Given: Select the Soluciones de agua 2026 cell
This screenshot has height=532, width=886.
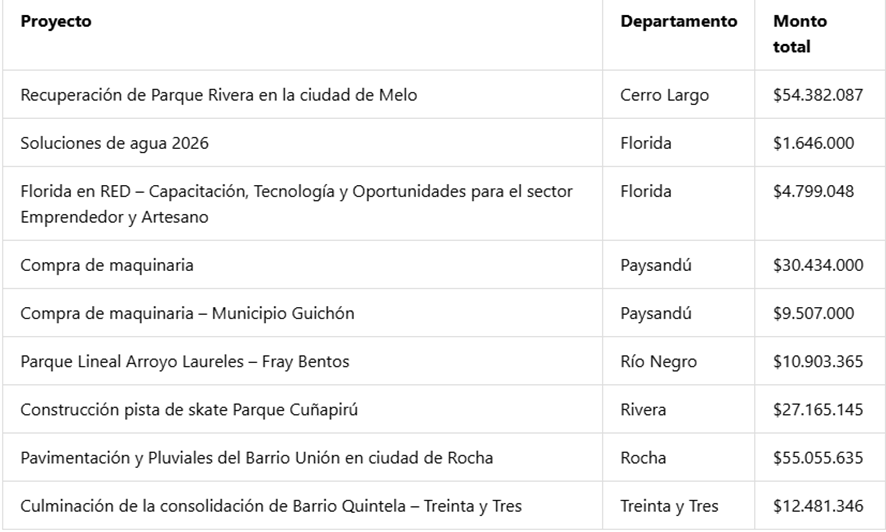Looking at the screenshot, I should (115, 143).
